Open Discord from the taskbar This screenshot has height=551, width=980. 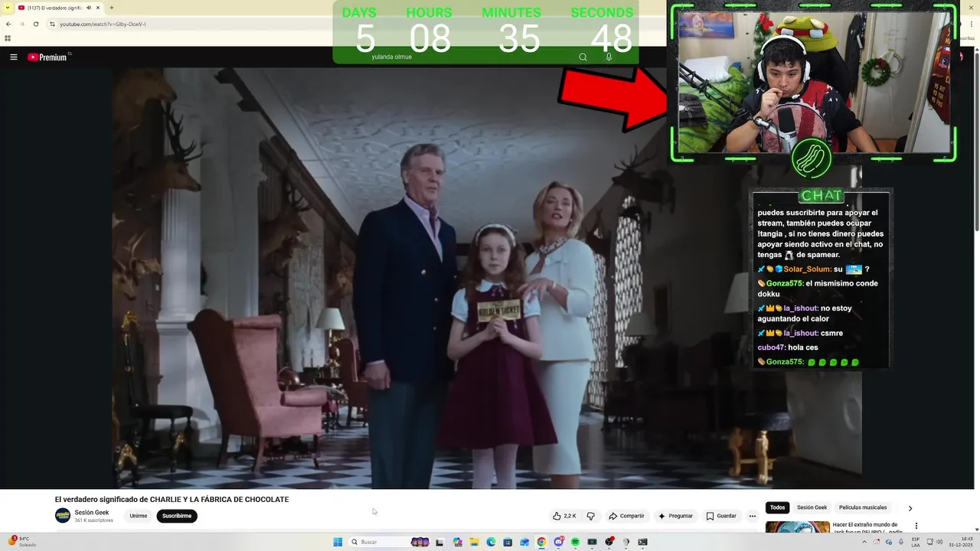pyautogui.click(x=558, y=542)
